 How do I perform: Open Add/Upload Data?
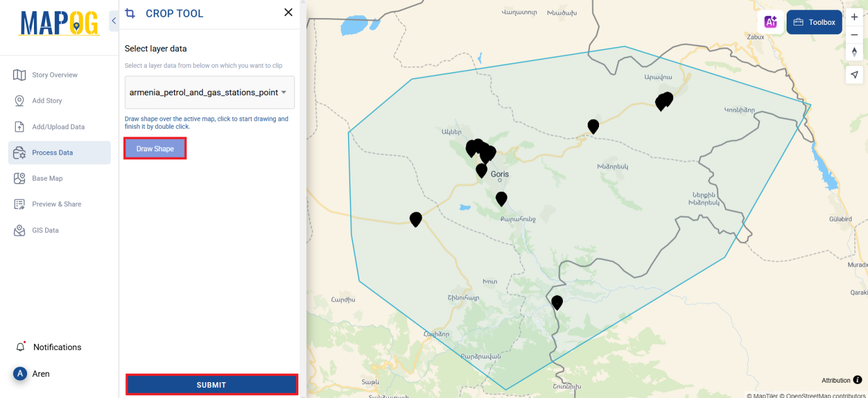59,126
